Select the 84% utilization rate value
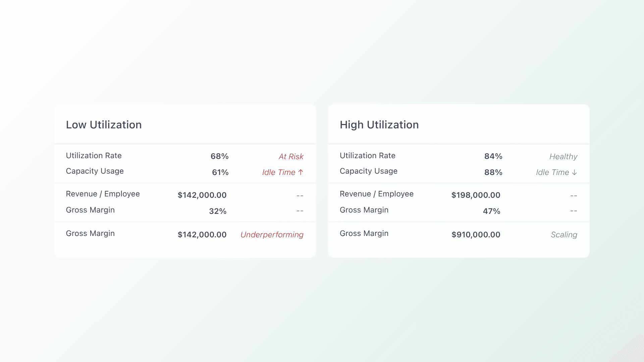The width and height of the screenshot is (644, 362). click(493, 156)
